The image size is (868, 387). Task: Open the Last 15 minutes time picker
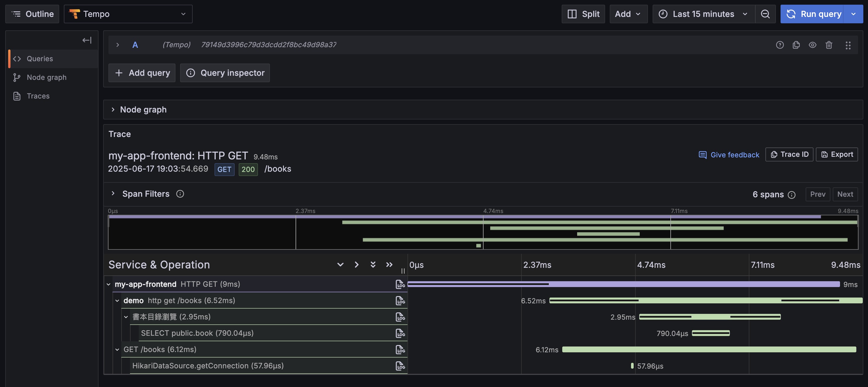tap(703, 14)
